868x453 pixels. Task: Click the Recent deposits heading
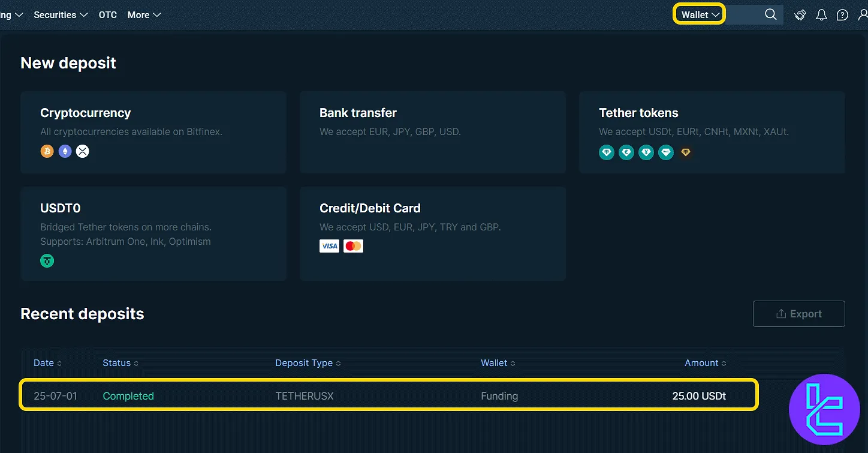tap(82, 314)
